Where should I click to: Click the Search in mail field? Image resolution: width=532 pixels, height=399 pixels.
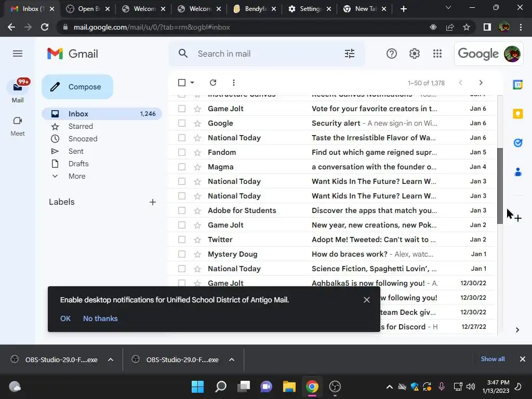[267, 54]
